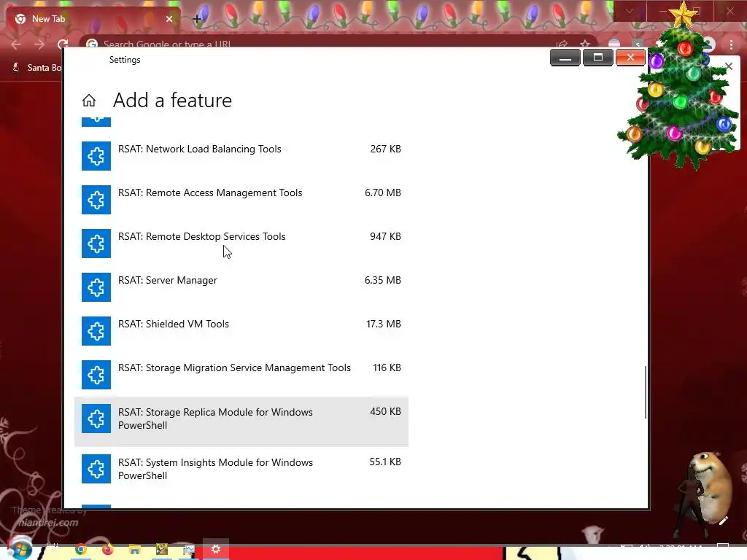Image resolution: width=747 pixels, height=560 pixels.
Task: Close the Settings window with red X
Action: [630, 58]
